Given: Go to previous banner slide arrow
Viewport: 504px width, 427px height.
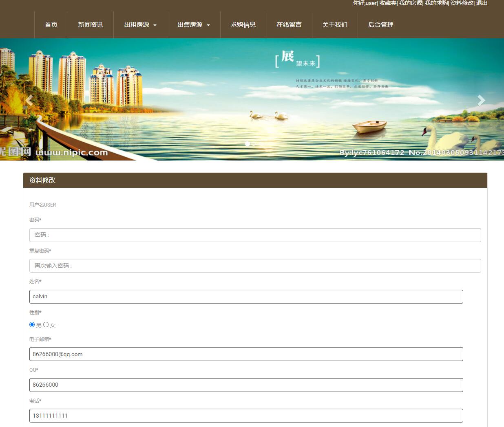Looking at the screenshot, I should 29,100.
